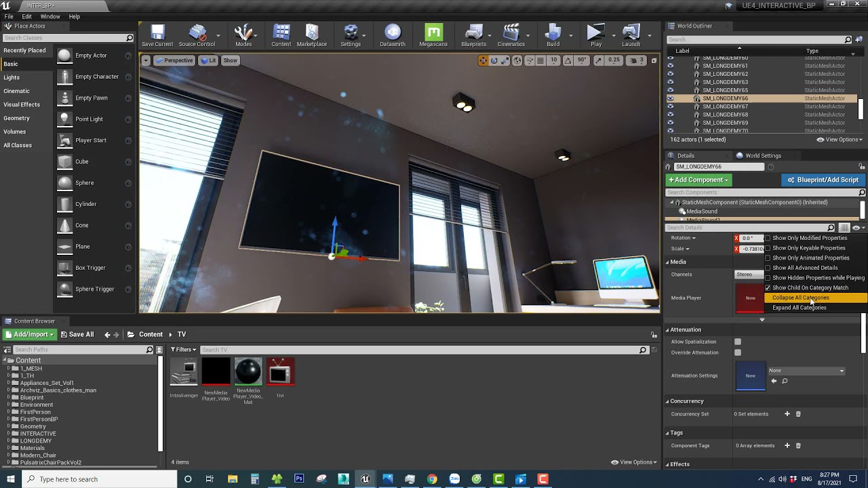Viewport: 868px width, 488px height.
Task: Open the Add Component dropdown
Action: tap(698, 180)
